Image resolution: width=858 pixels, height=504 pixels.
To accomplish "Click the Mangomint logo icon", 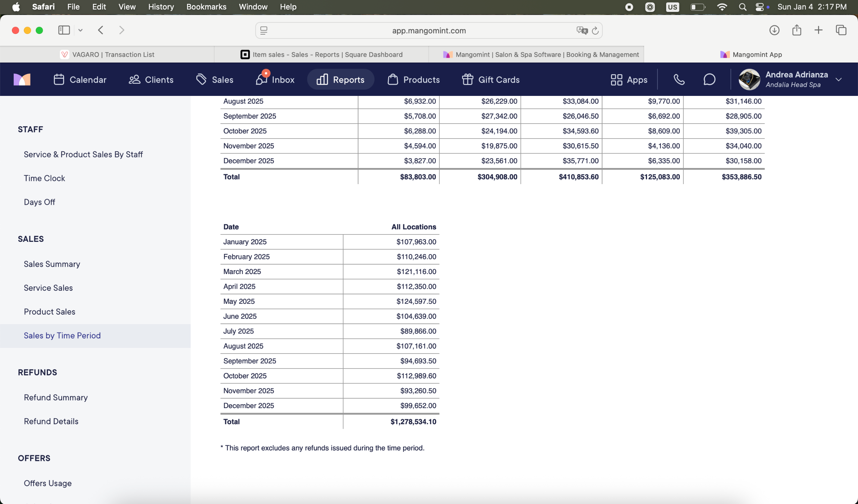I will coord(22,79).
